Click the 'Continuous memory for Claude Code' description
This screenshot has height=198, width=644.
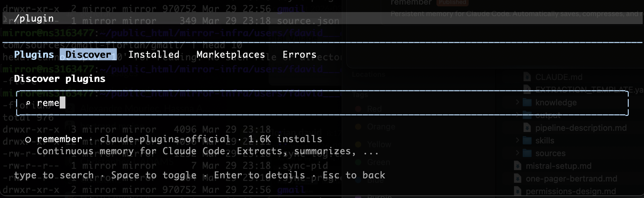[208, 151]
